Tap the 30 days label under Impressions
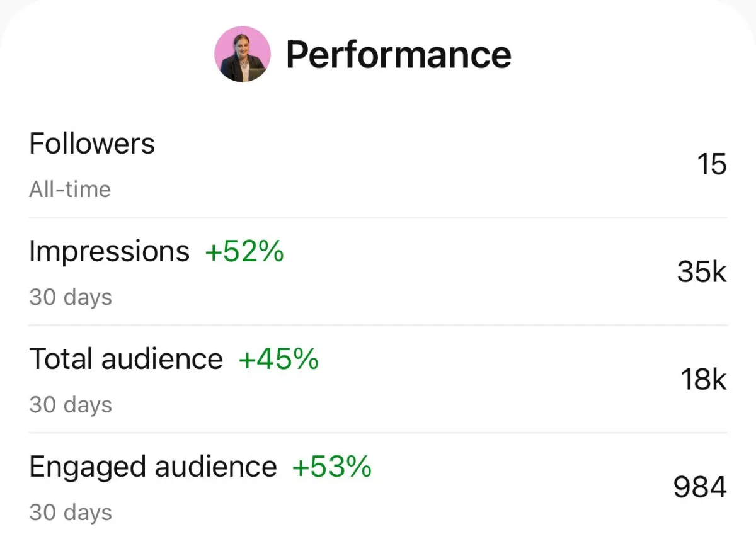Image resolution: width=756 pixels, height=556 pixels. coord(71,297)
